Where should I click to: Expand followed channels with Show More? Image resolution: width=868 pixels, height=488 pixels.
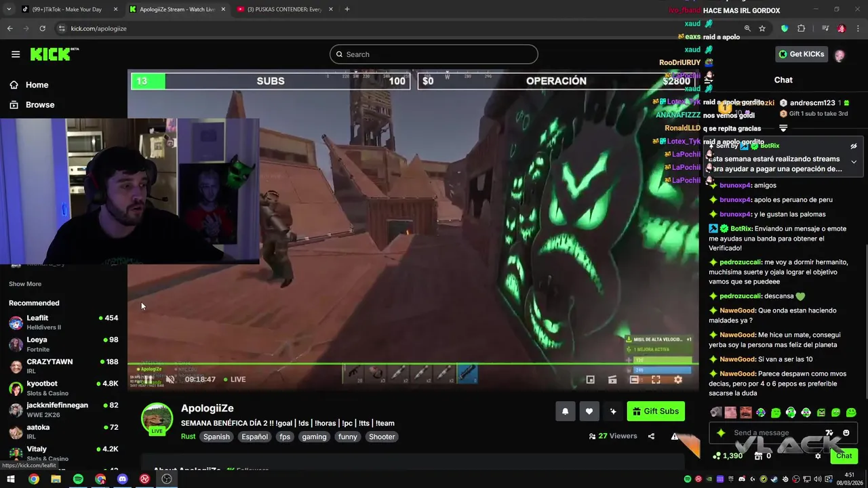[x=25, y=284]
